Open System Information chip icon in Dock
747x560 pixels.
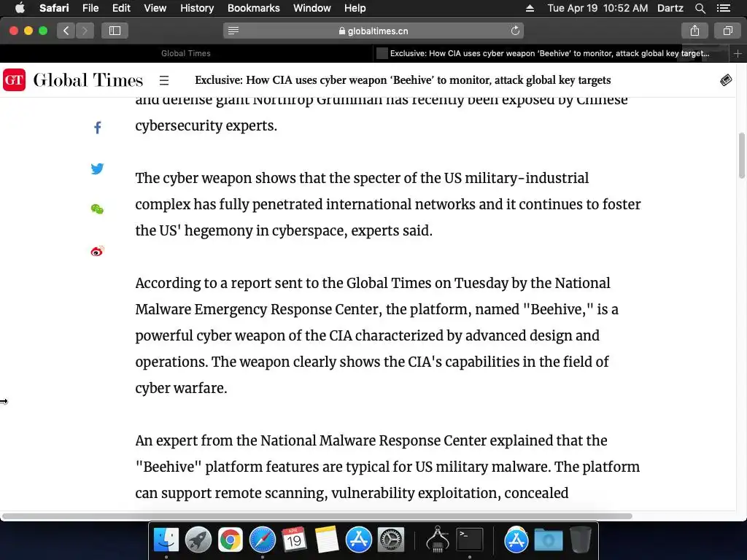[x=438, y=540]
